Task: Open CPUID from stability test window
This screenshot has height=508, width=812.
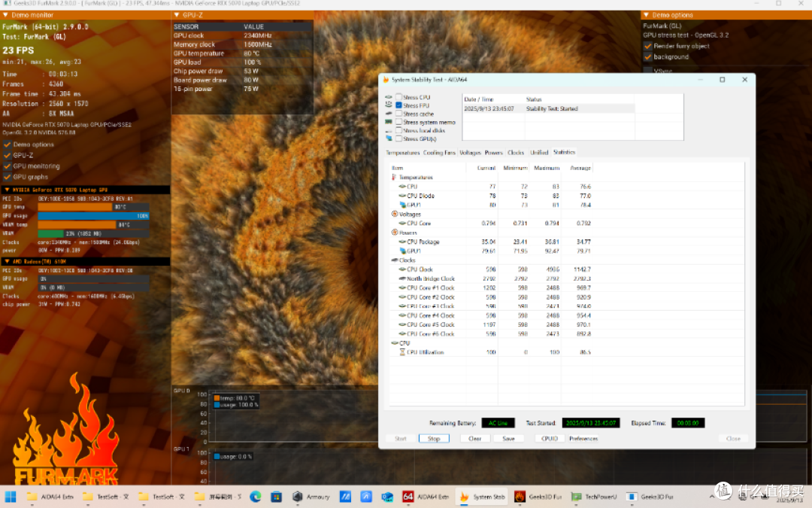Action: coord(550,439)
